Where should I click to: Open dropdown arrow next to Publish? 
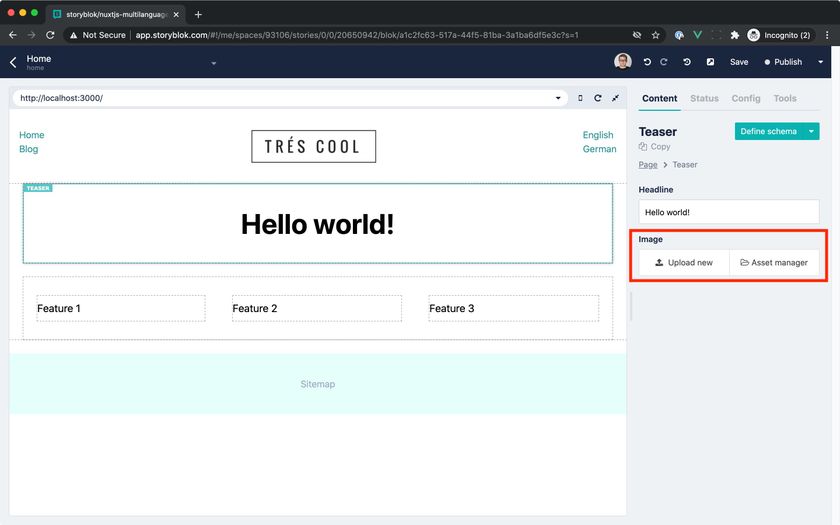pyautogui.click(x=821, y=62)
